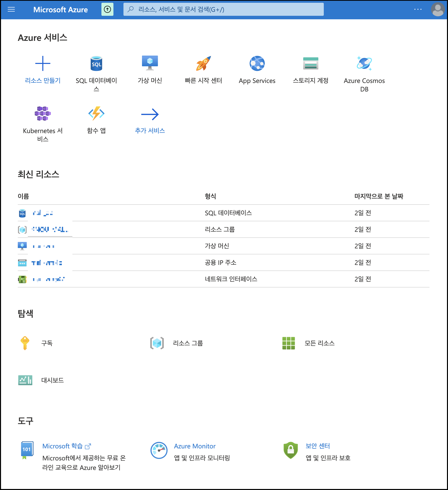The height and width of the screenshot is (490, 448).
Task: Open the Azure Cosmos DB planet icon
Action: pyautogui.click(x=364, y=63)
